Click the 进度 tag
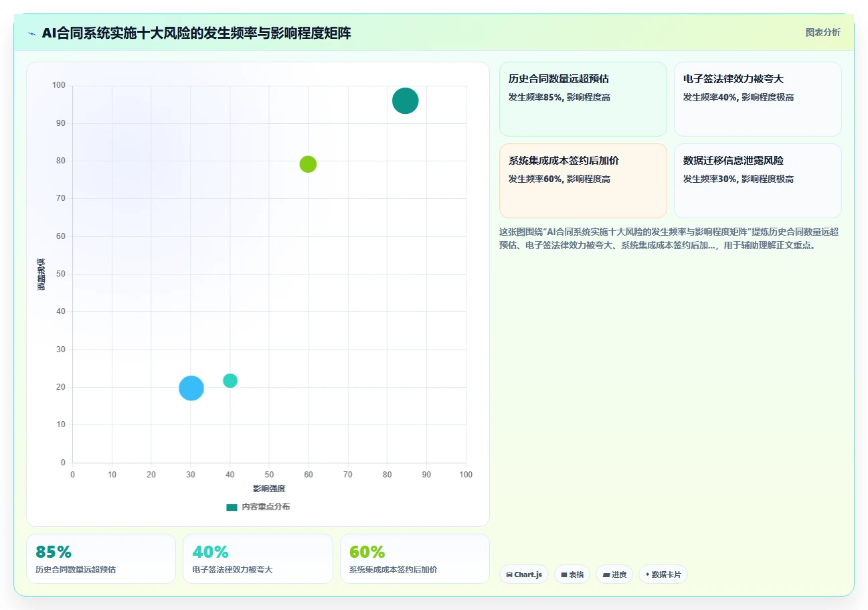 pos(614,575)
